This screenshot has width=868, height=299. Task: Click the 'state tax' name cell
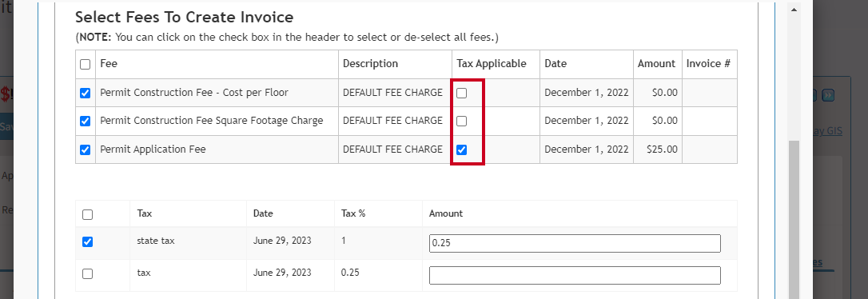point(156,241)
